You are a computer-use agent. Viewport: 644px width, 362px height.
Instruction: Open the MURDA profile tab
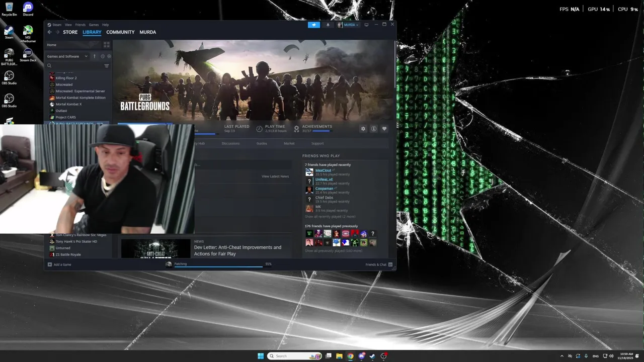(x=148, y=32)
